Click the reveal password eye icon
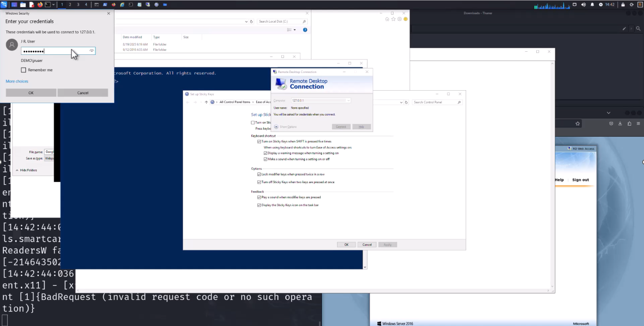This screenshot has height=326, width=644. pyautogui.click(x=91, y=50)
